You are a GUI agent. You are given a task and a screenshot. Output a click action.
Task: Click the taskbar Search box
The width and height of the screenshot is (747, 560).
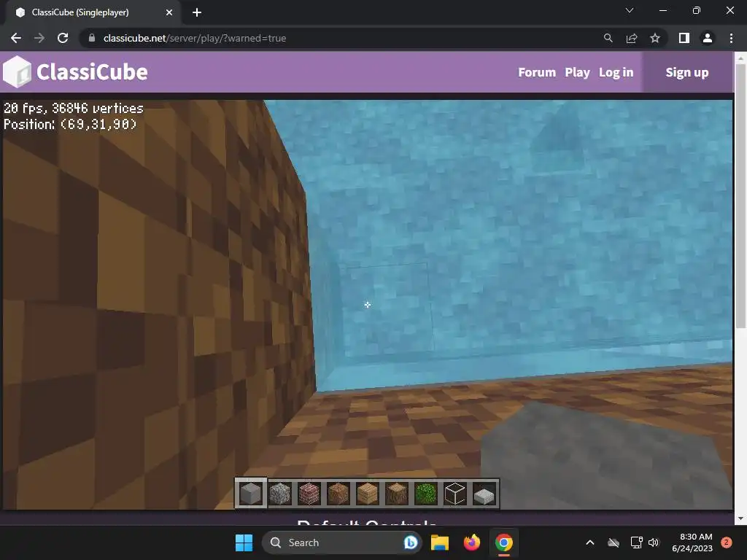[341, 542]
